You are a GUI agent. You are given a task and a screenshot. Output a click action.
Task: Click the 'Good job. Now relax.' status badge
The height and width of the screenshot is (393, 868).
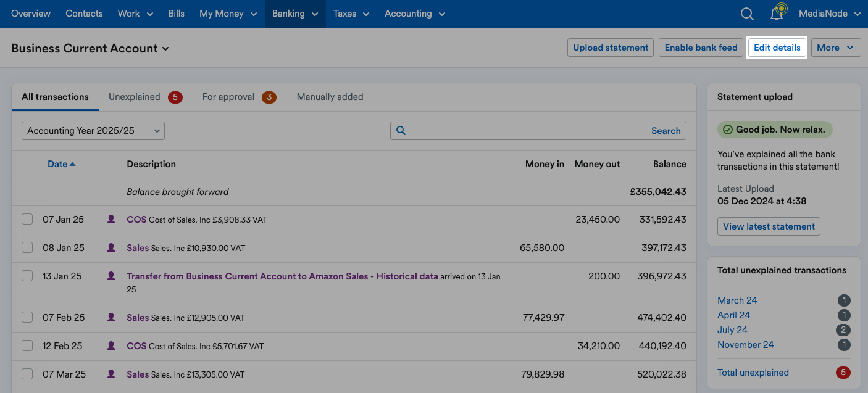(x=775, y=130)
